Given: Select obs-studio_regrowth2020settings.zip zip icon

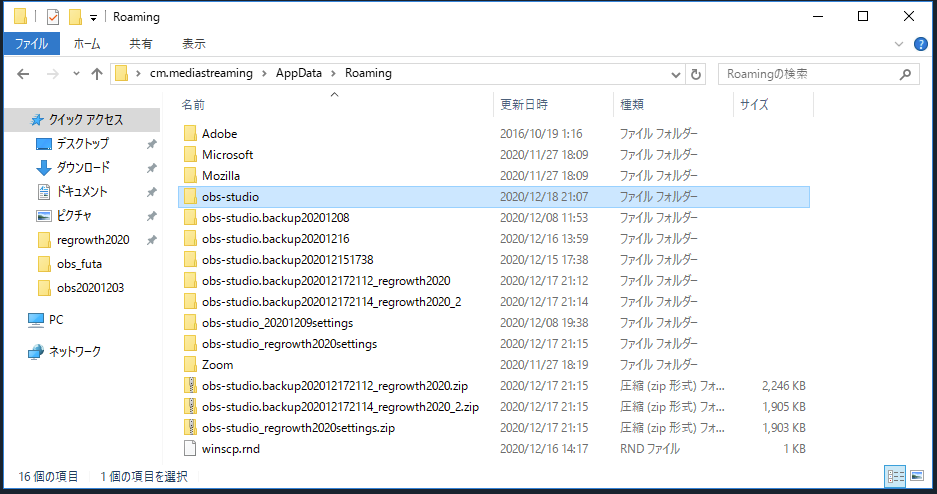Looking at the screenshot, I should (x=190, y=427).
